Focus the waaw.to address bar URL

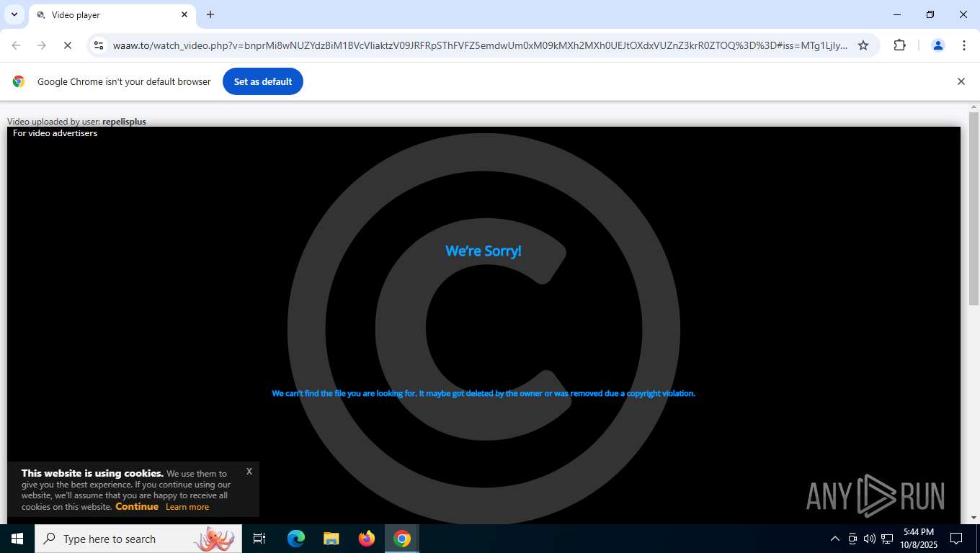pos(480,45)
